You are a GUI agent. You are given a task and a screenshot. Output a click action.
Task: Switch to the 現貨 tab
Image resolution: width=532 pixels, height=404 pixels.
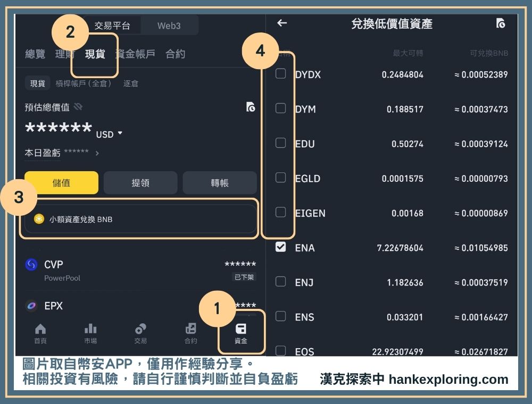click(x=95, y=54)
